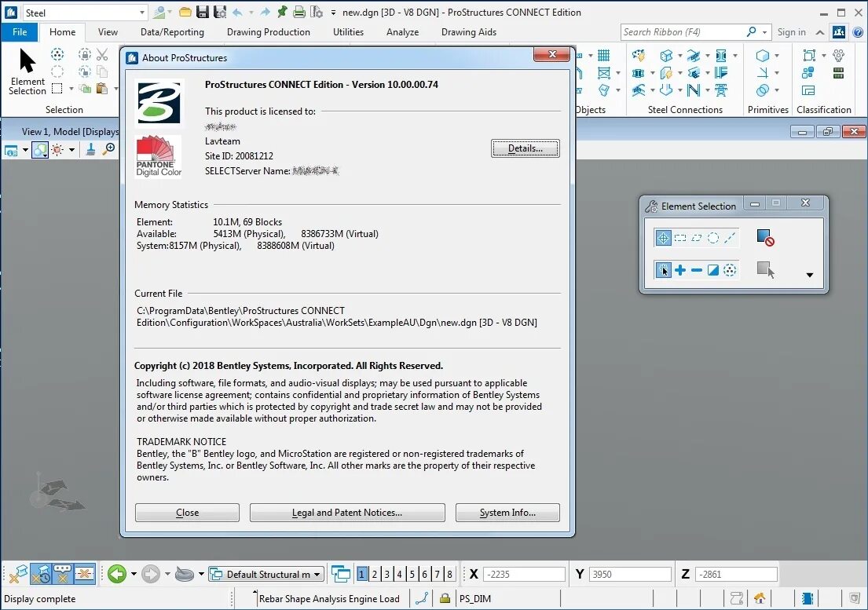Switch to the Drawing Production tab
Viewport: 868px width, 610px height.
[269, 32]
